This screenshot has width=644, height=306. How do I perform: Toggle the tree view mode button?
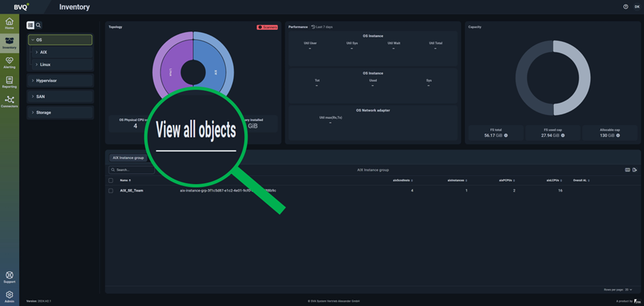click(31, 25)
